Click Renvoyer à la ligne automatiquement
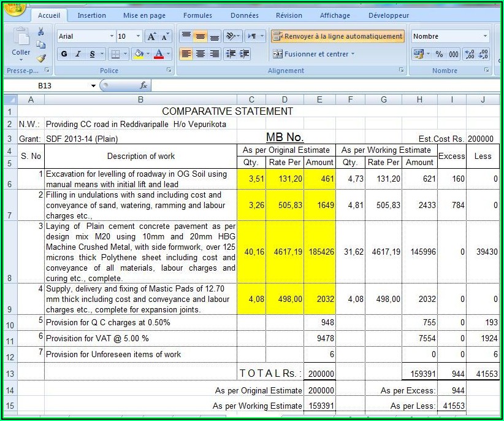504x421 pixels. tap(338, 37)
